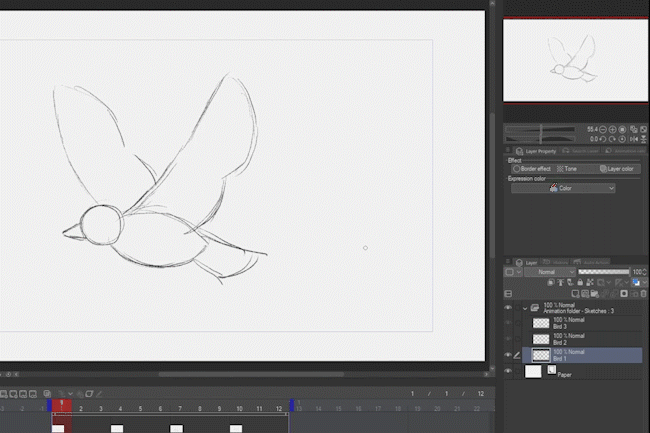This screenshot has height=433, width=650.
Task: Toggle visibility of the Paper layer
Action: [x=509, y=371]
